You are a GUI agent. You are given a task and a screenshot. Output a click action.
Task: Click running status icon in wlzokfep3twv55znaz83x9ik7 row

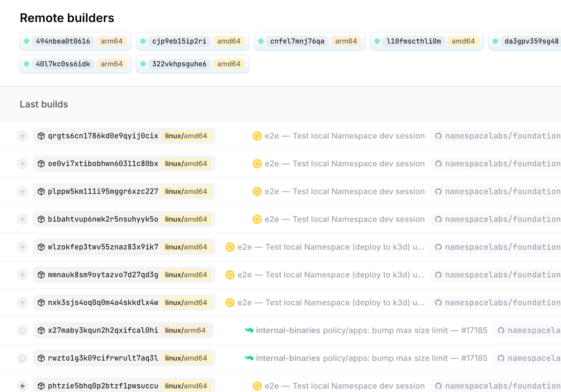coord(230,247)
